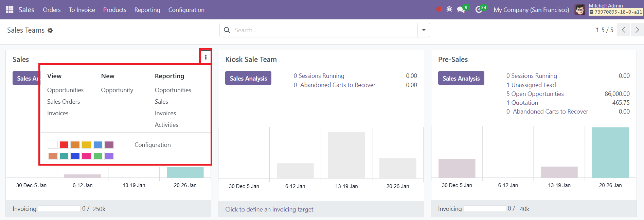Screen dimensions: 644x220
Task: Select the teal color swatch
Action: tap(64, 156)
